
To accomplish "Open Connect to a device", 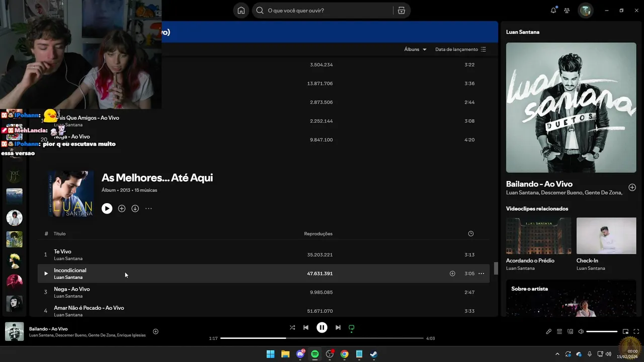I will coord(570,331).
